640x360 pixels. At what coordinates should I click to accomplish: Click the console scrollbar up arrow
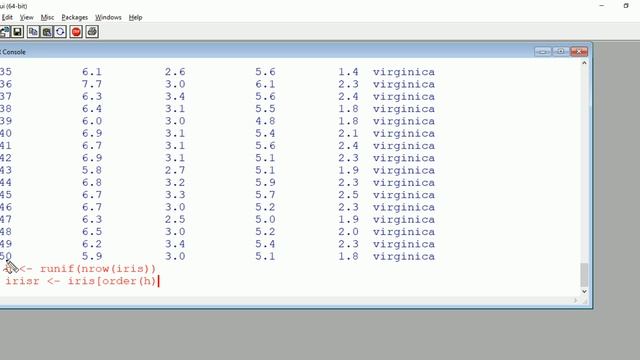point(584,63)
